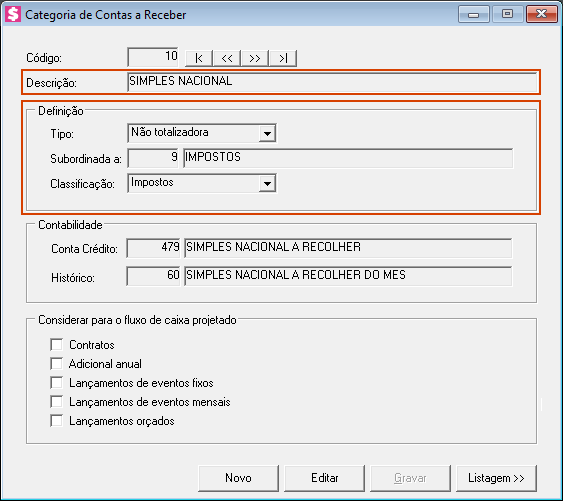
Task: Close the Categoria de Contas a Receber window
Action: pyautogui.click(x=541, y=14)
